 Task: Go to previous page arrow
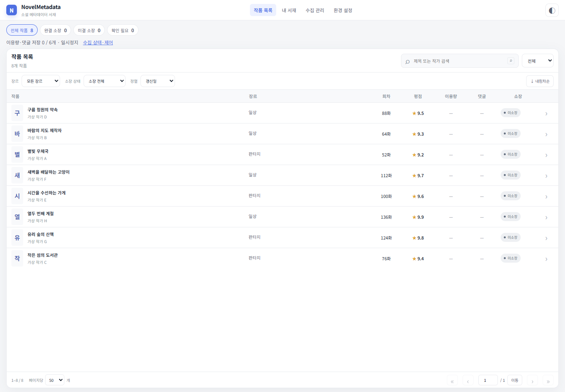coord(468,381)
